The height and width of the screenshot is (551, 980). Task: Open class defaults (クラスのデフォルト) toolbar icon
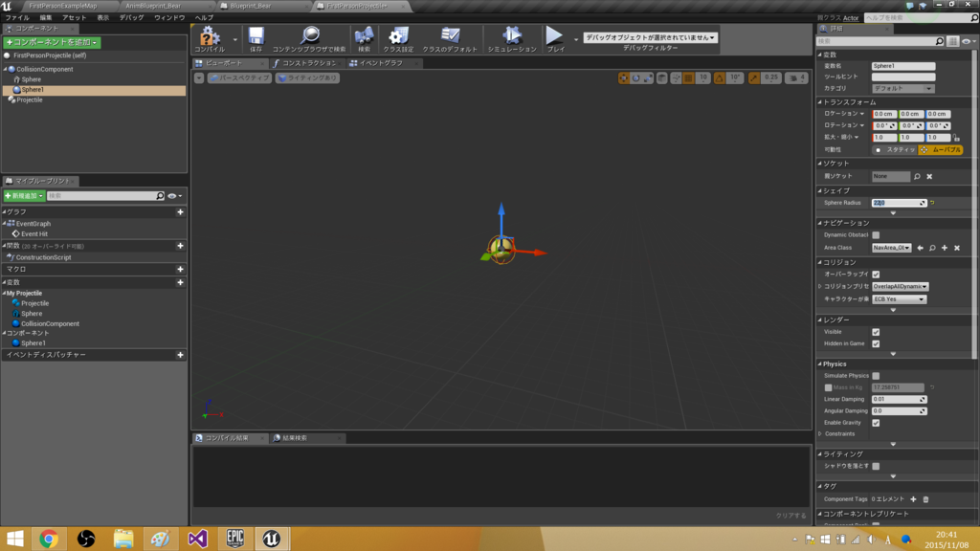pos(450,38)
